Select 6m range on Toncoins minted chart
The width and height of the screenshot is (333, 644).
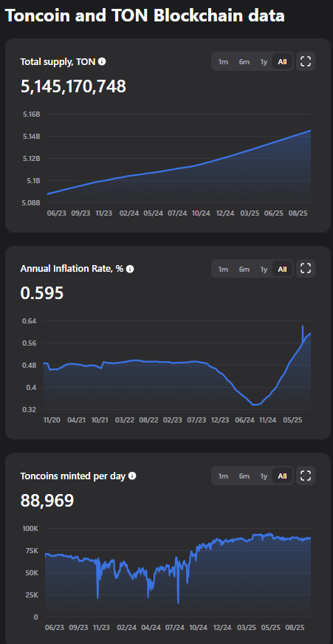pos(244,476)
